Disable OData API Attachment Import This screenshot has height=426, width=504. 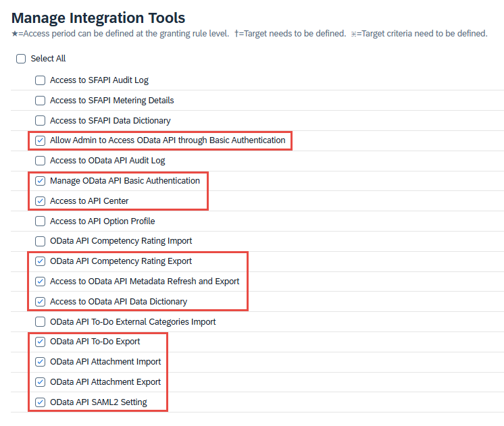click(x=40, y=362)
